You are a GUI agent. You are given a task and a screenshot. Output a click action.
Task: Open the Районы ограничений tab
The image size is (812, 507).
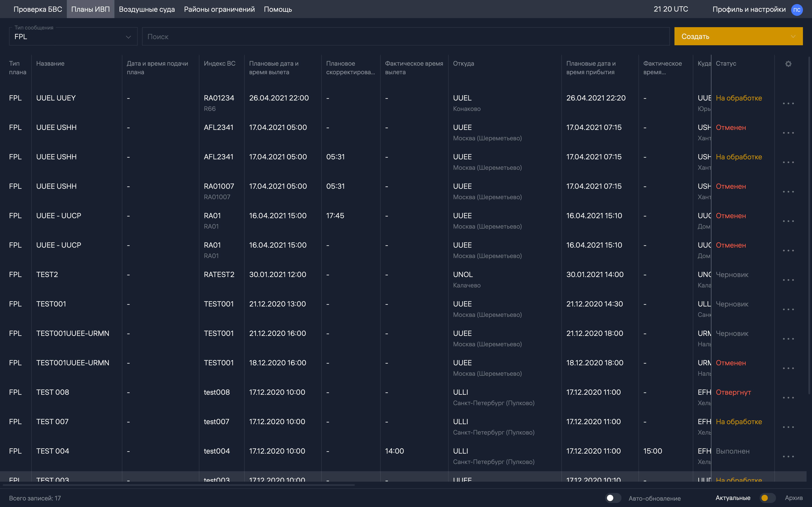click(219, 9)
